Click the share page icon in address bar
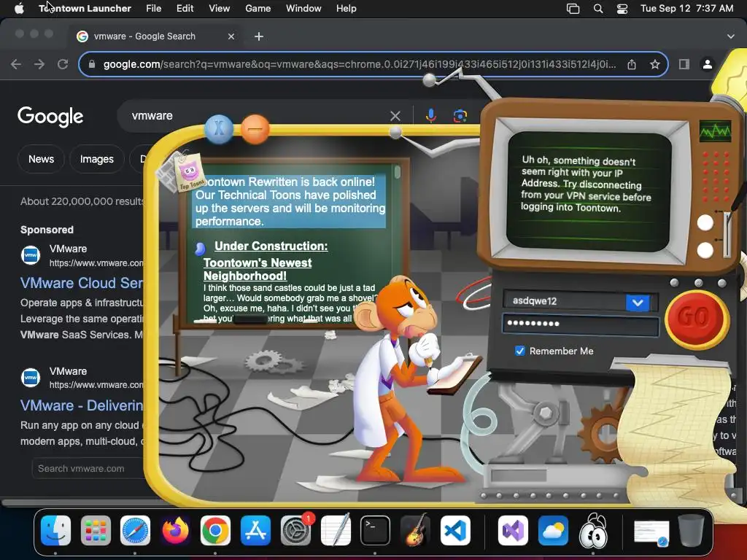 coord(632,64)
